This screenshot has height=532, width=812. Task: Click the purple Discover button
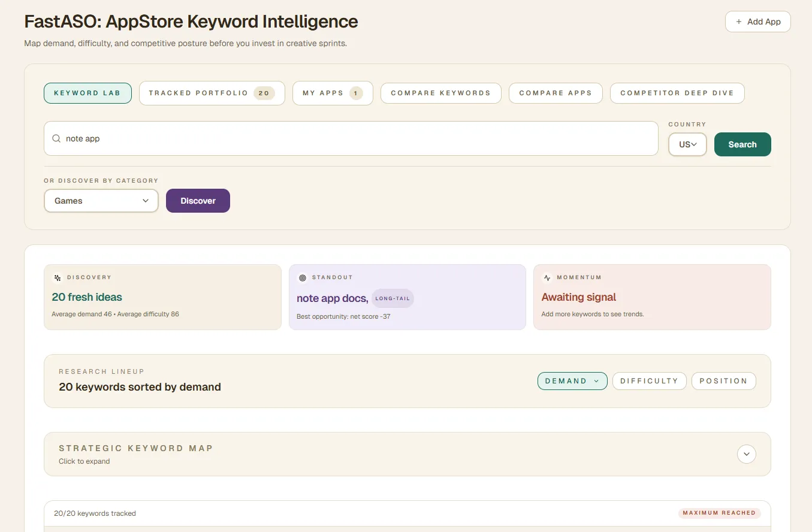[198, 201]
